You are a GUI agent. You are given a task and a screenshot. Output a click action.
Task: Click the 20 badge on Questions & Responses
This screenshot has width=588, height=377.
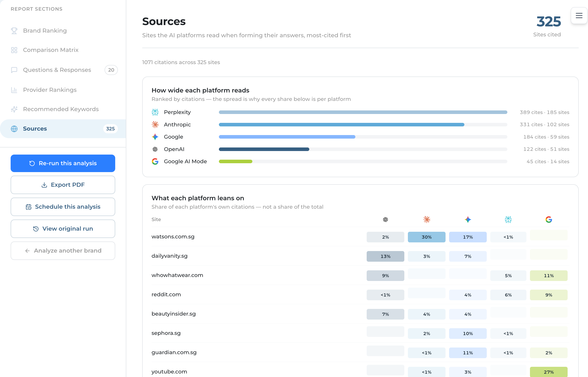[x=111, y=70]
